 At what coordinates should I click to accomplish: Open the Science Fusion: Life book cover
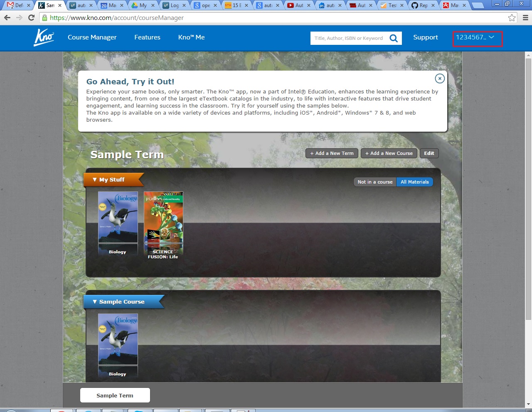pyautogui.click(x=163, y=217)
